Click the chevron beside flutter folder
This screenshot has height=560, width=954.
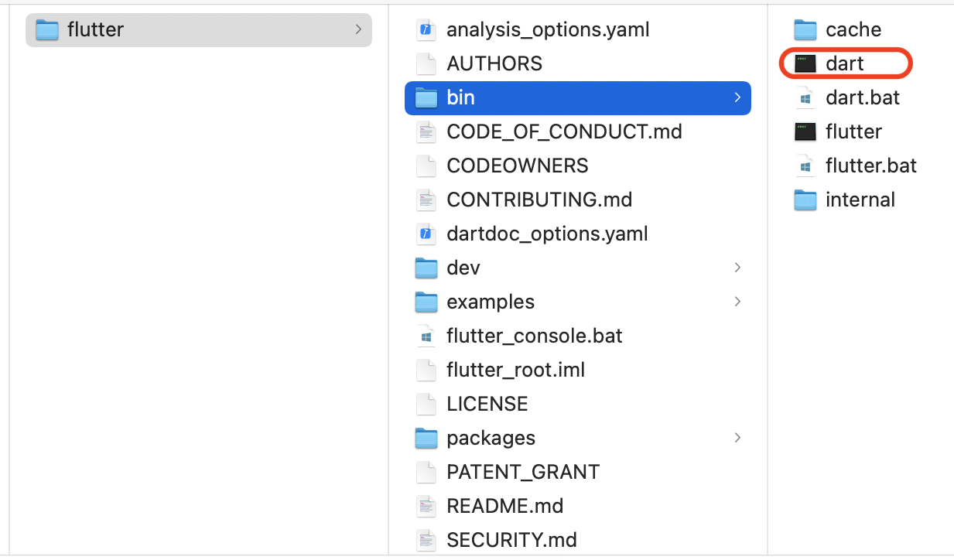[x=358, y=29]
